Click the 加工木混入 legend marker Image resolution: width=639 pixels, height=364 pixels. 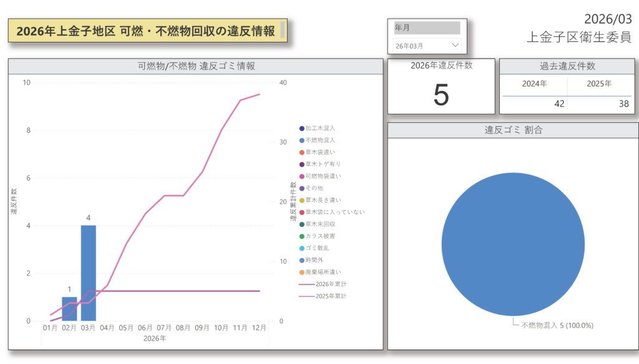point(302,128)
